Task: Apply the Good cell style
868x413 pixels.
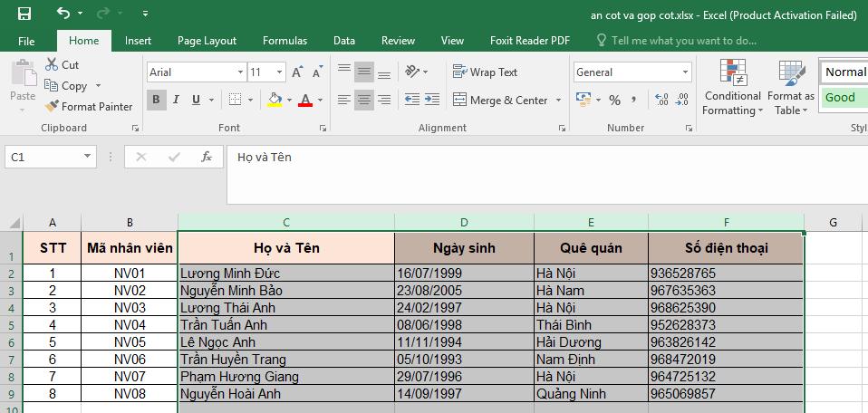Action: coord(844,98)
